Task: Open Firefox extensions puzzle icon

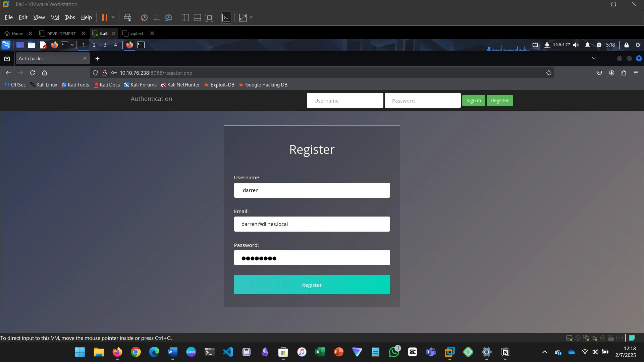Action: 624,73
